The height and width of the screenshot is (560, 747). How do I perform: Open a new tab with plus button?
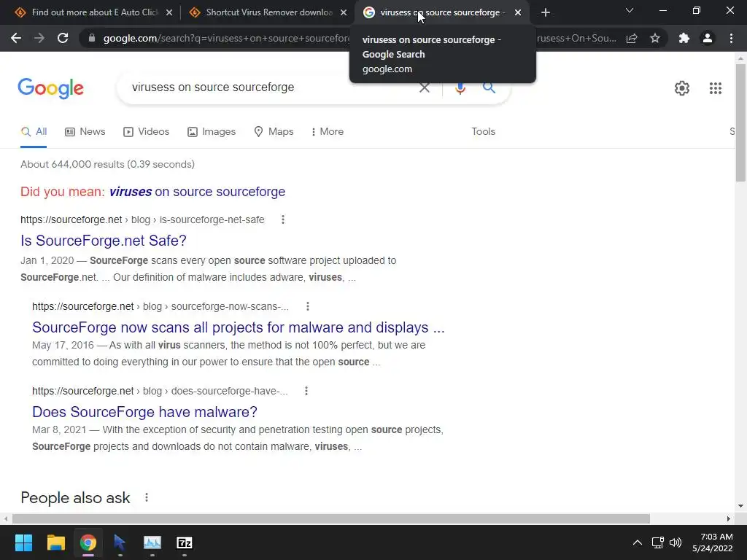tap(546, 12)
